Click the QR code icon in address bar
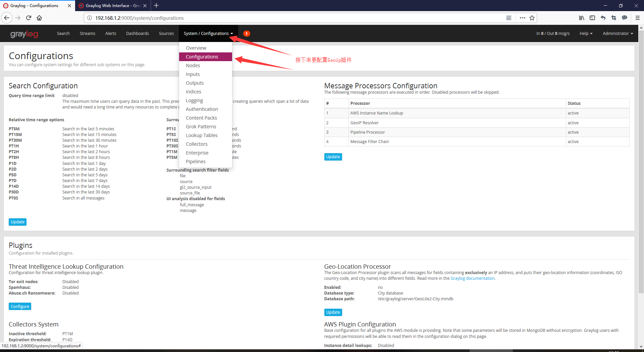644x352 pixels. tap(508, 18)
